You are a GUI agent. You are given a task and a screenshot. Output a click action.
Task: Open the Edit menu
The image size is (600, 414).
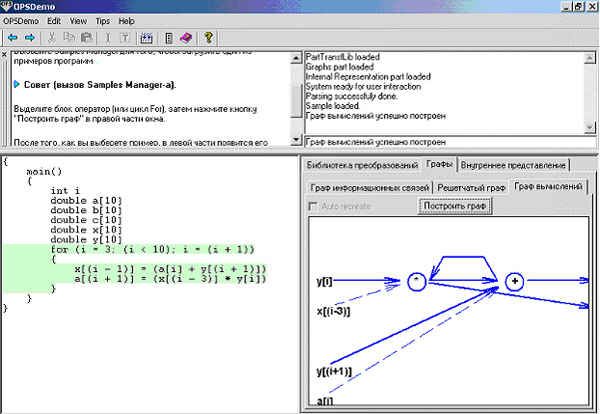pyautogui.click(x=54, y=21)
